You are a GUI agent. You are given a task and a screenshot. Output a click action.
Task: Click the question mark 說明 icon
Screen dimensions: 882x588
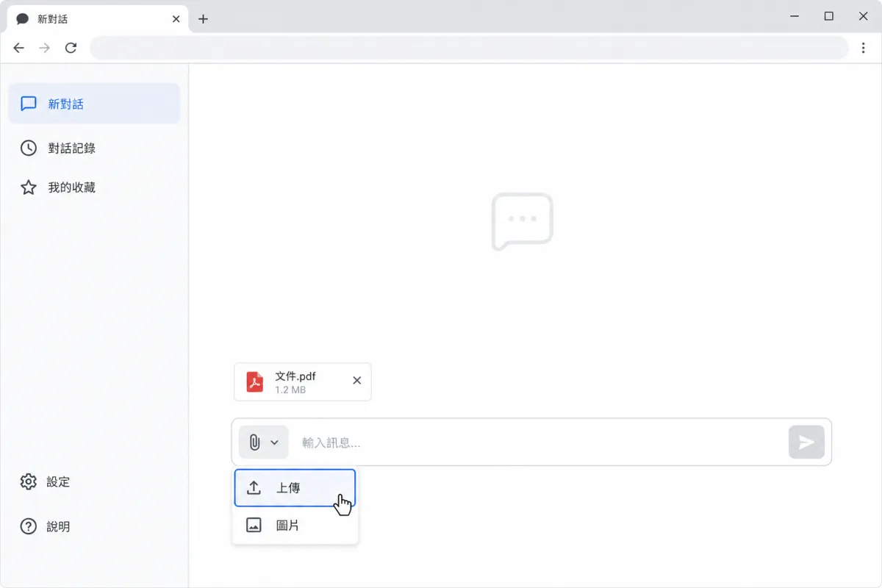point(29,527)
